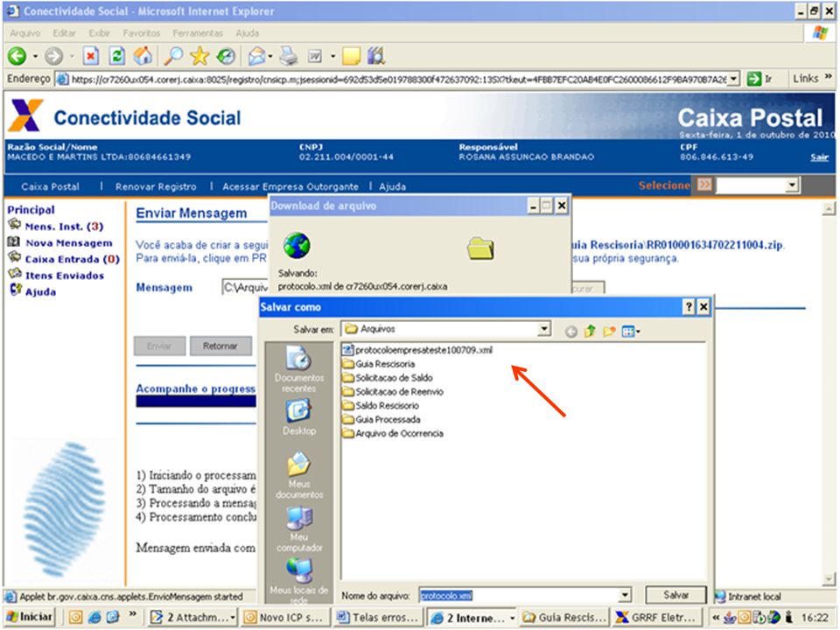840x630 pixels.
Task: Open the Favoritos menu
Action: 142,33
